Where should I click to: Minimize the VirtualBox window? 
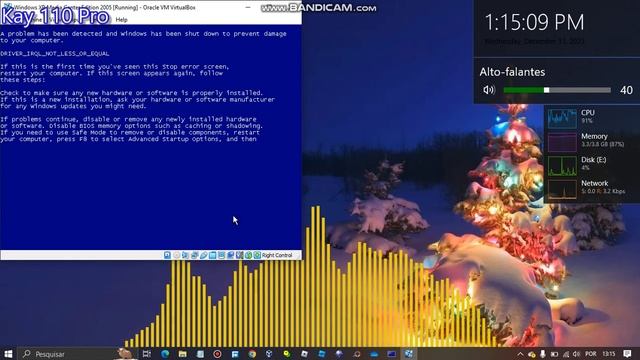(x=248, y=7)
